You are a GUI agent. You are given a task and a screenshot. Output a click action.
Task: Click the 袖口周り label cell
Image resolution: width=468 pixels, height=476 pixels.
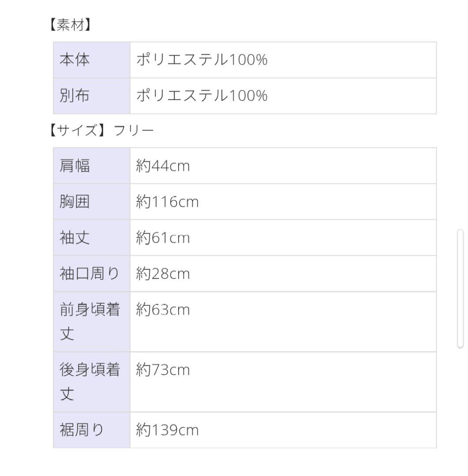pos(91,274)
